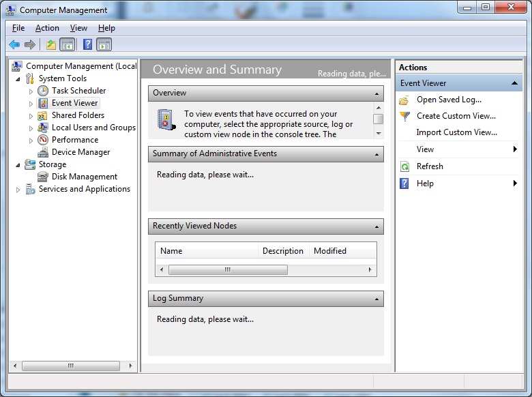This screenshot has width=532, height=397.
Task: Click the Description column header
Action: (x=284, y=251)
